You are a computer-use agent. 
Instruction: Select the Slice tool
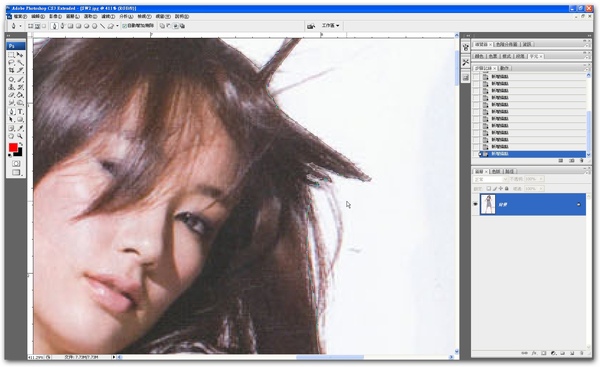point(20,70)
